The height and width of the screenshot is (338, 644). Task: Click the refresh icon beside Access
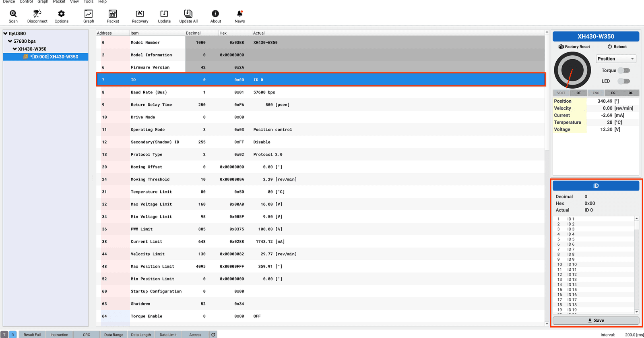[213, 334]
